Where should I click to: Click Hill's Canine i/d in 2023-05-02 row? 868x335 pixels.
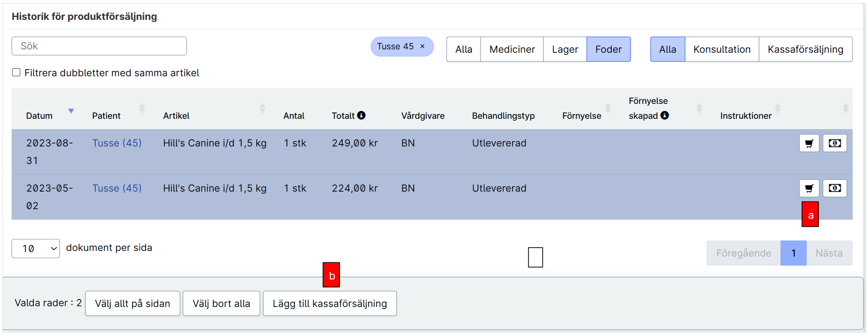tap(215, 188)
